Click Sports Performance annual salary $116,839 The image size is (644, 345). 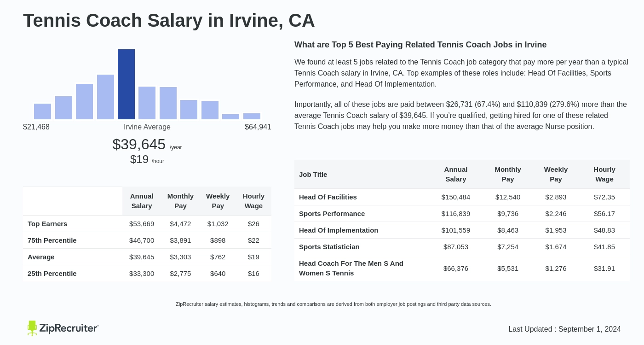coord(456,214)
